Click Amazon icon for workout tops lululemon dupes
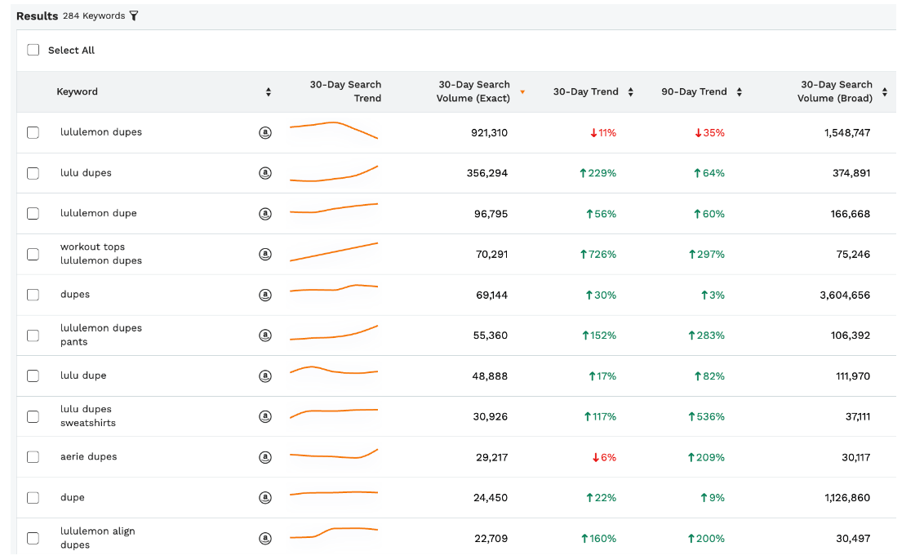 265,254
